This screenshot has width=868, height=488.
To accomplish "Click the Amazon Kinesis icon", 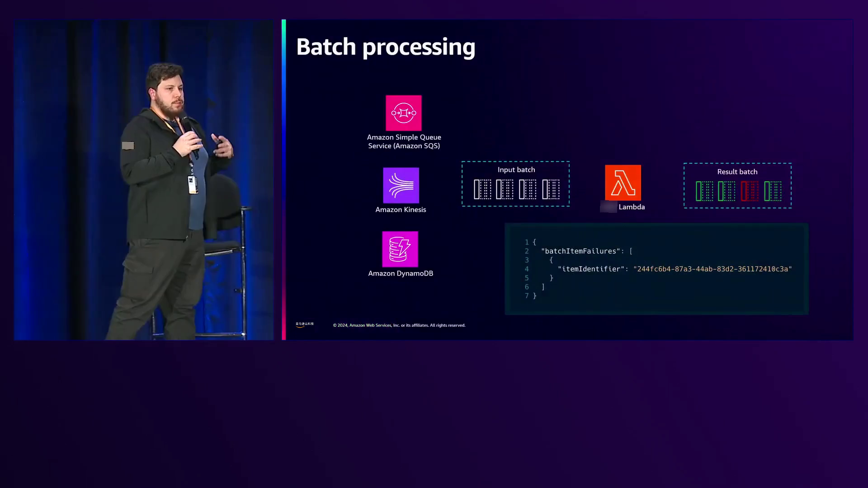I will pyautogui.click(x=401, y=185).
